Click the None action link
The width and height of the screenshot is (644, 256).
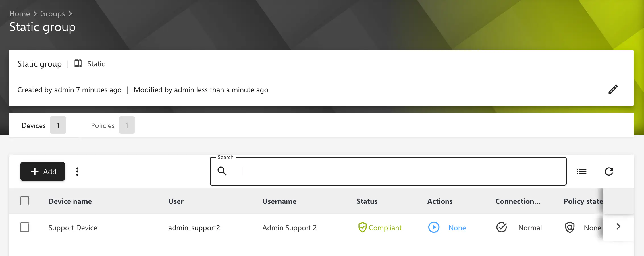(457, 228)
